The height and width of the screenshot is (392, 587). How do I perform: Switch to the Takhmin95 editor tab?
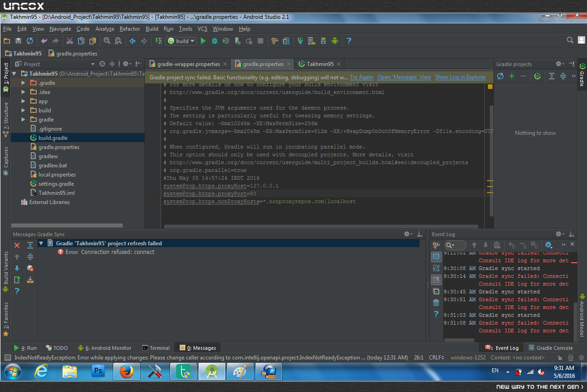click(x=320, y=64)
